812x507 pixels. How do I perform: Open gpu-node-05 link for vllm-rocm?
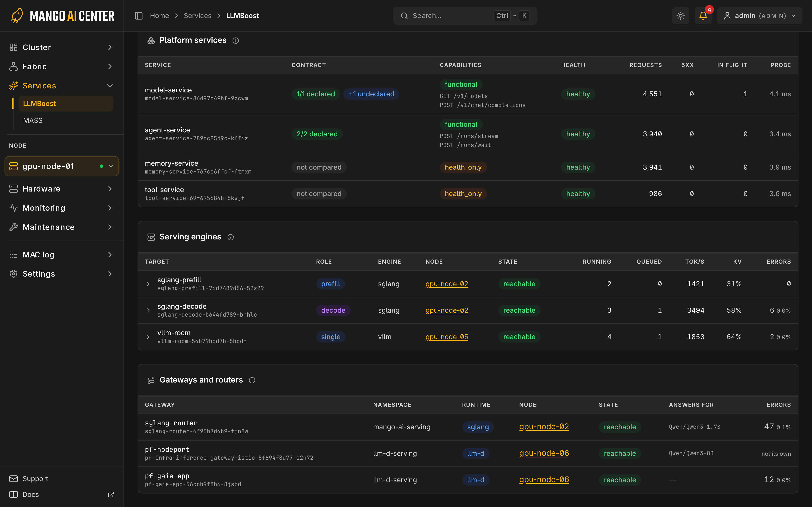pyautogui.click(x=447, y=337)
